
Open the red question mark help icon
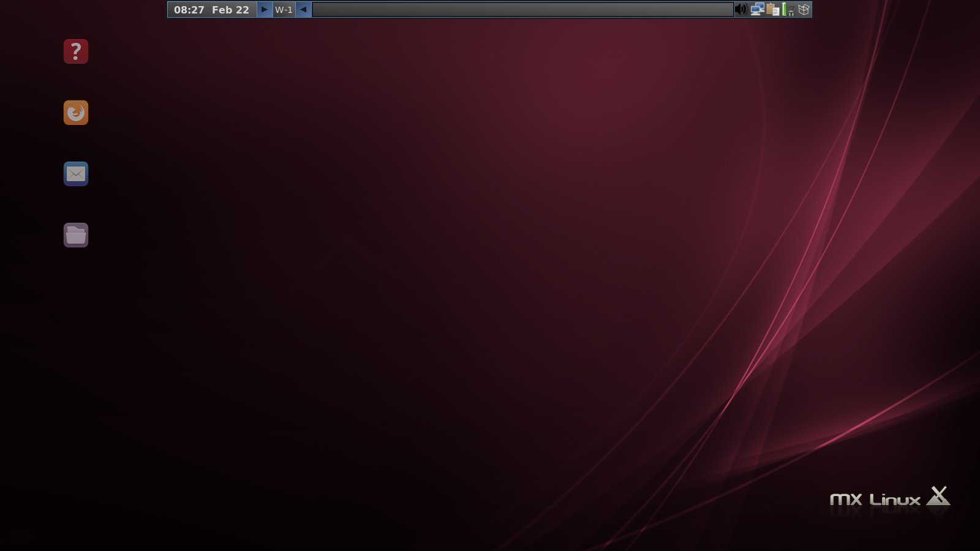tap(76, 51)
